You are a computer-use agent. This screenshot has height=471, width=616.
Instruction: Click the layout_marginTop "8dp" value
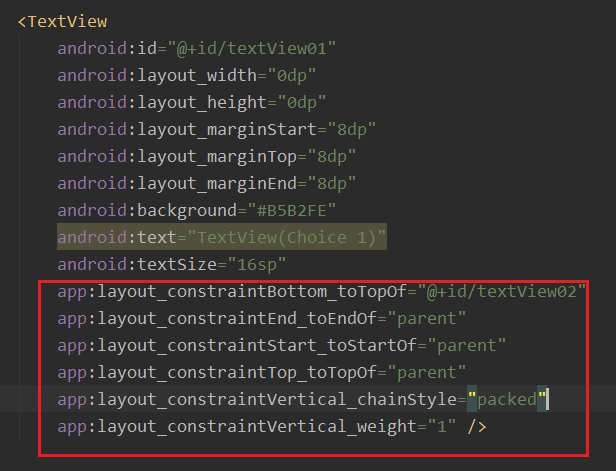pos(332,156)
